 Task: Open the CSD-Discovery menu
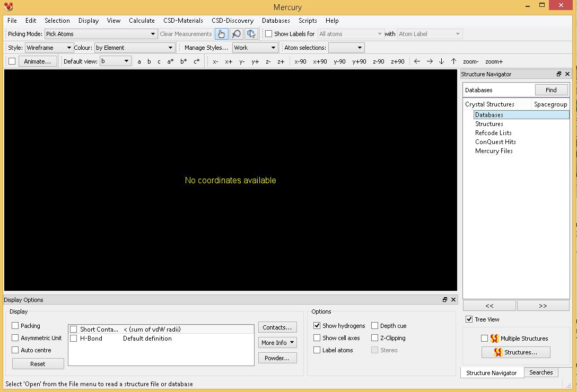click(233, 21)
